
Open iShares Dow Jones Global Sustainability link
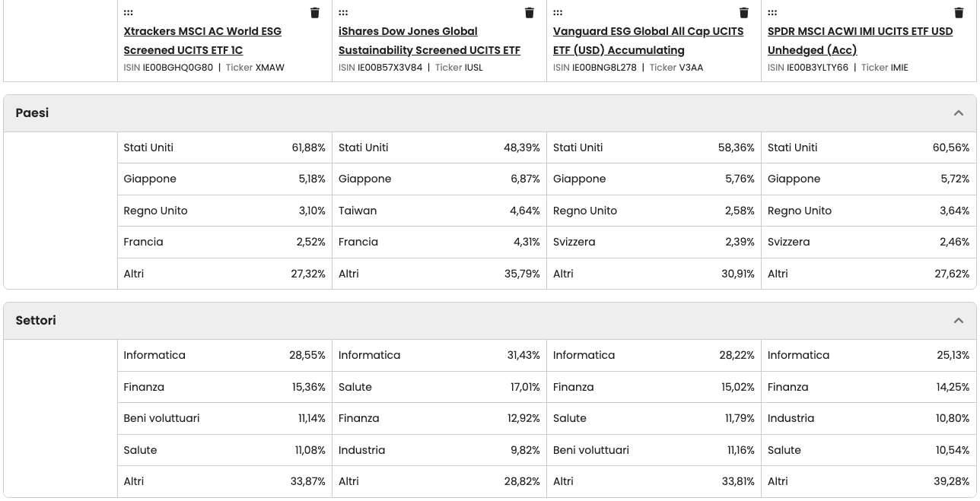(x=429, y=41)
